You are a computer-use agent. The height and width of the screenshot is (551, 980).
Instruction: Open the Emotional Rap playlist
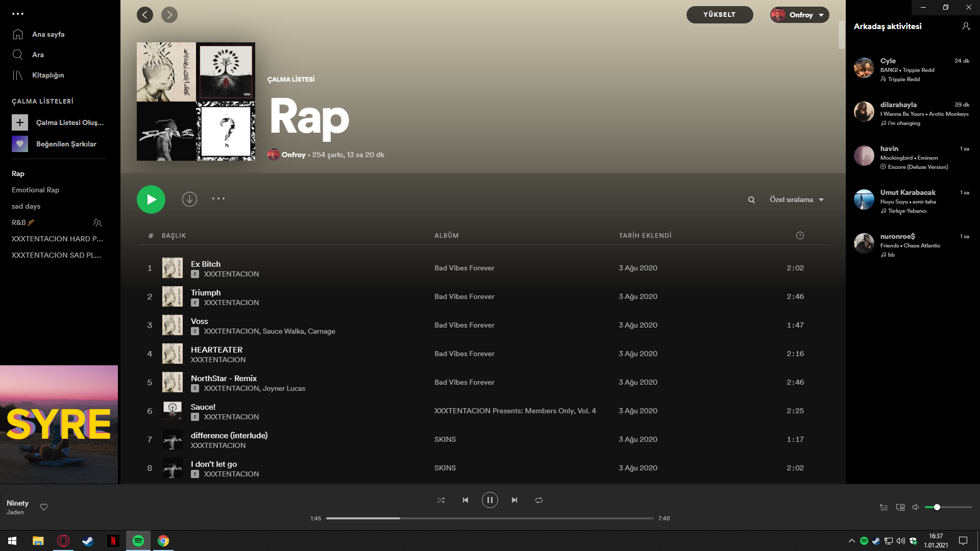36,190
